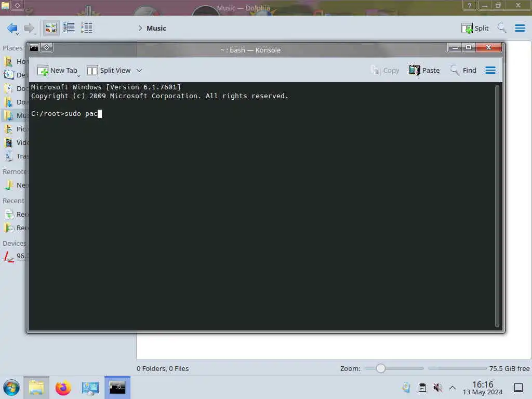Screen dimensions: 532x399
Task: Click the system tray updates icon
Action: click(406, 388)
